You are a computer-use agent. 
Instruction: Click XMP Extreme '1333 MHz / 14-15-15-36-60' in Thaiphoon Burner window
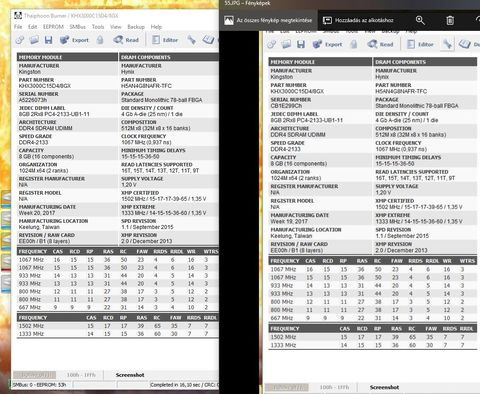163,213
